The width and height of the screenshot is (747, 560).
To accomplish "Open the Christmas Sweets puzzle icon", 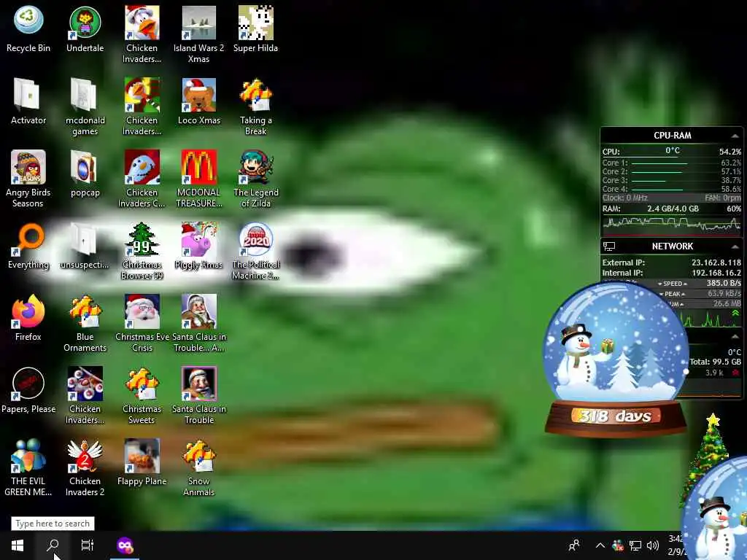I will point(142,396).
